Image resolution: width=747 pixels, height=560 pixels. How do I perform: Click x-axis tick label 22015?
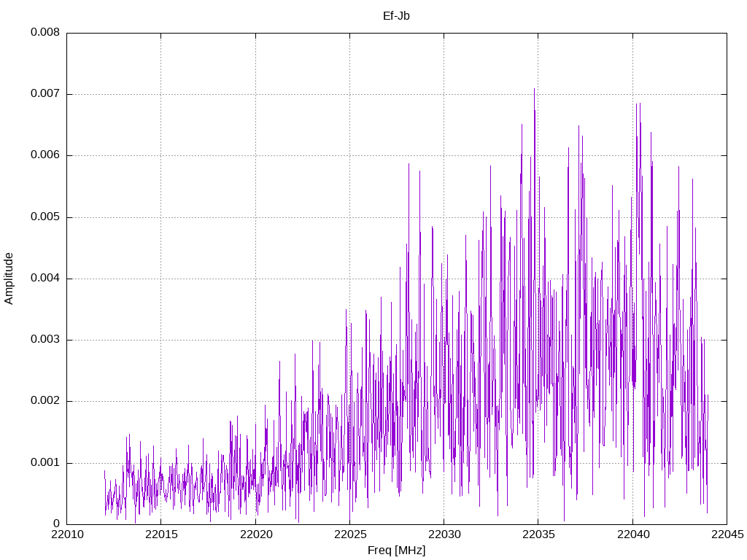pos(161,534)
